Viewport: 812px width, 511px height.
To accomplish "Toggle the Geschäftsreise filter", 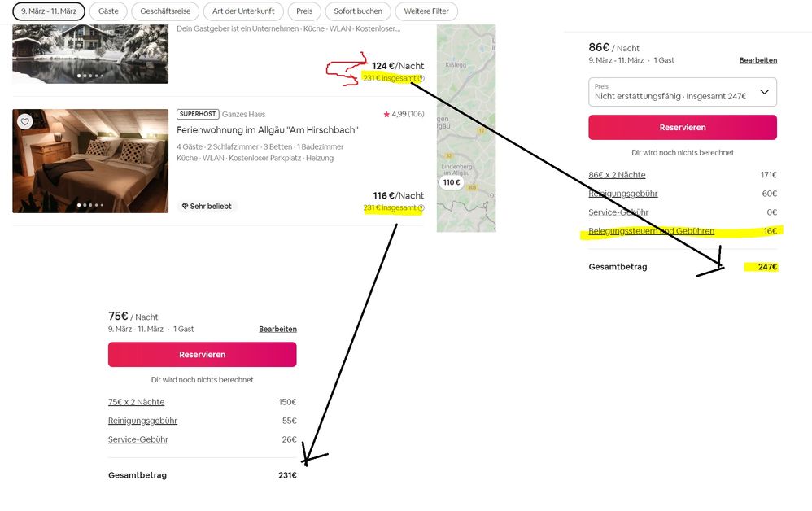I will (x=165, y=11).
